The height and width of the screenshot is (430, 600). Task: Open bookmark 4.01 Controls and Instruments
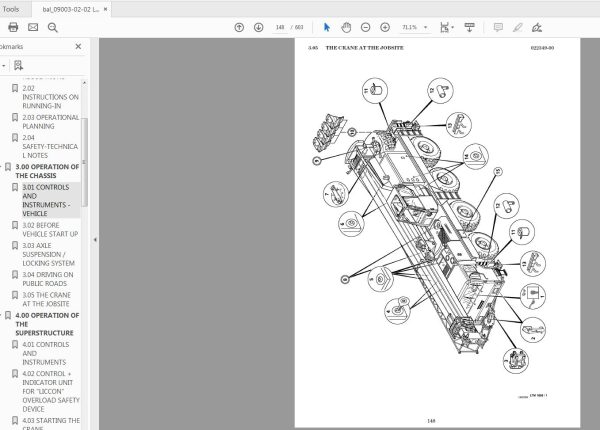pyautogui.click(x=46, y=353)
